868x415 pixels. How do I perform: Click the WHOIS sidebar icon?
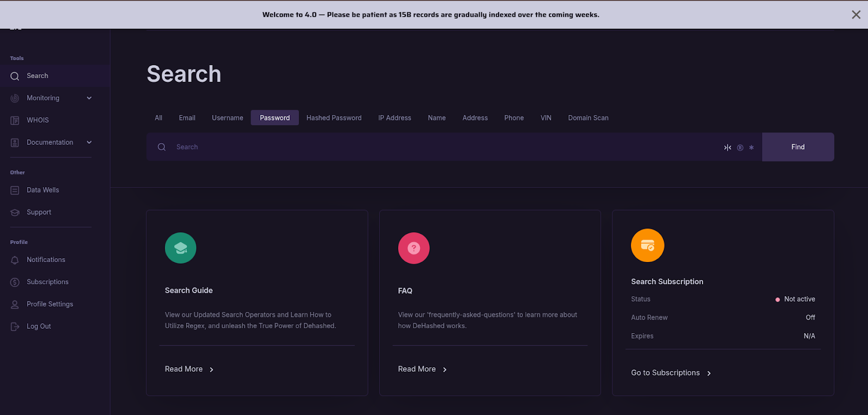[x=15, y=120]
